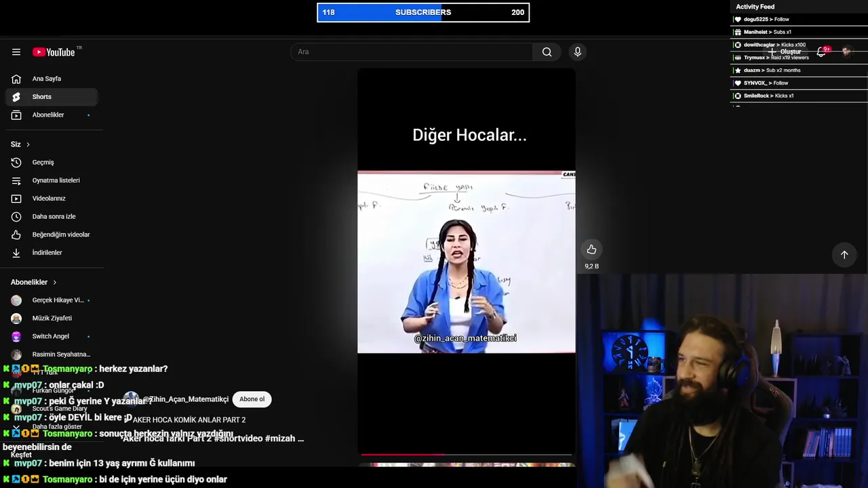Click the Home icon in sidebar
This screenshot has width=868, height=488.
click(16, 79)
